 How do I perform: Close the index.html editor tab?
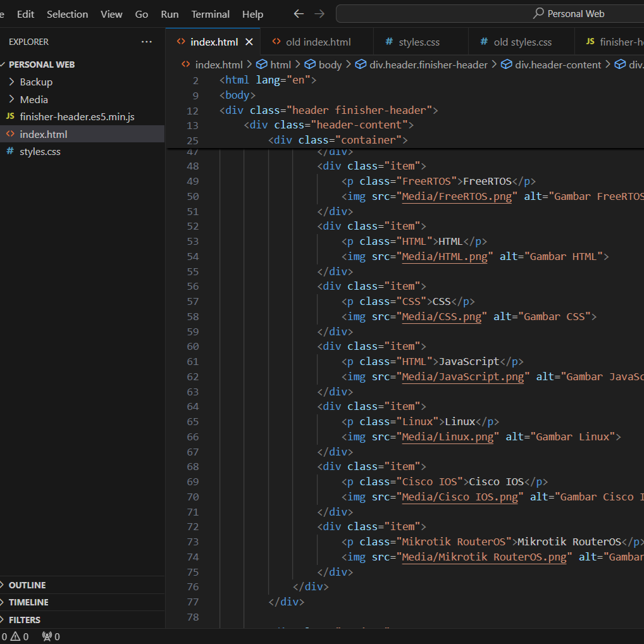point(249,42)
